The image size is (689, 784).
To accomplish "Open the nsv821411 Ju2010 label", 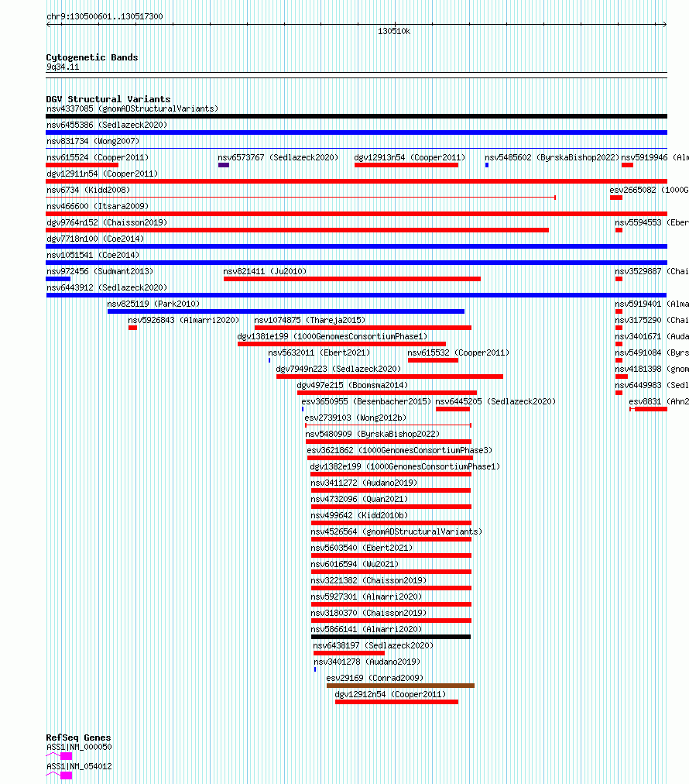I will tap(265, 271).
